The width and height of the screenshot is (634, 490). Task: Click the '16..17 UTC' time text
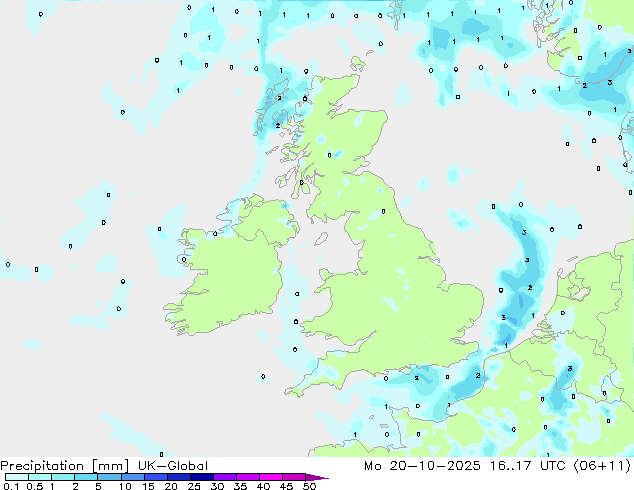coord(527,466)
